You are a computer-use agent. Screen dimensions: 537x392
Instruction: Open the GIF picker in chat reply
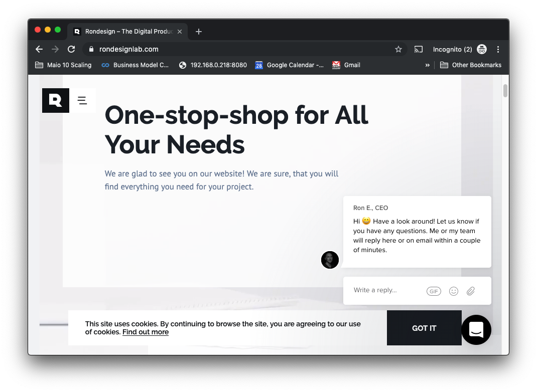(x=434, y=291)
